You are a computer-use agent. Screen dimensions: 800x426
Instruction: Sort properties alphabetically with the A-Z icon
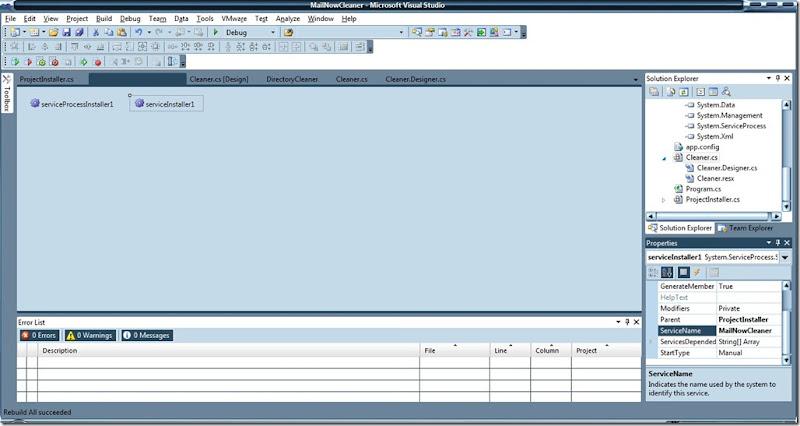pos(667,272)
